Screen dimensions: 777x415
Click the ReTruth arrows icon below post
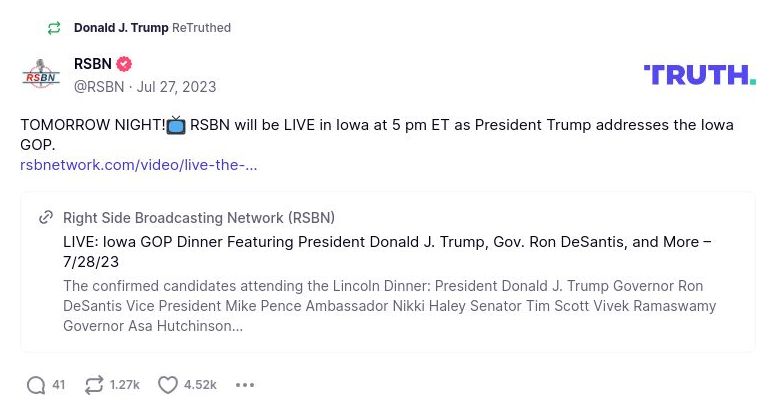coord(95,385)
